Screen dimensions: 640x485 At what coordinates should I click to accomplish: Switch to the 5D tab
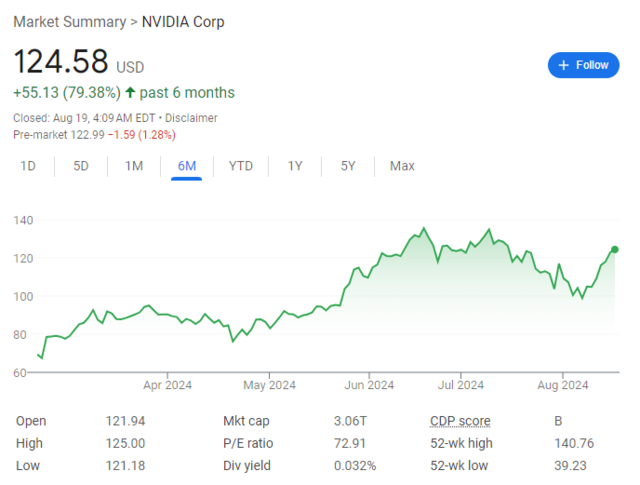(x=81, y=166)
